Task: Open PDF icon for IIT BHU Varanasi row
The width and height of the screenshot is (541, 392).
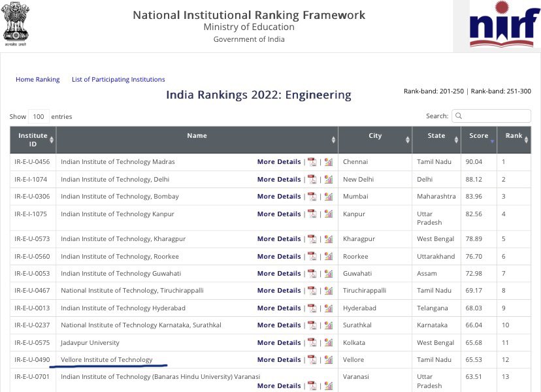Action: (x=312, y=385)
